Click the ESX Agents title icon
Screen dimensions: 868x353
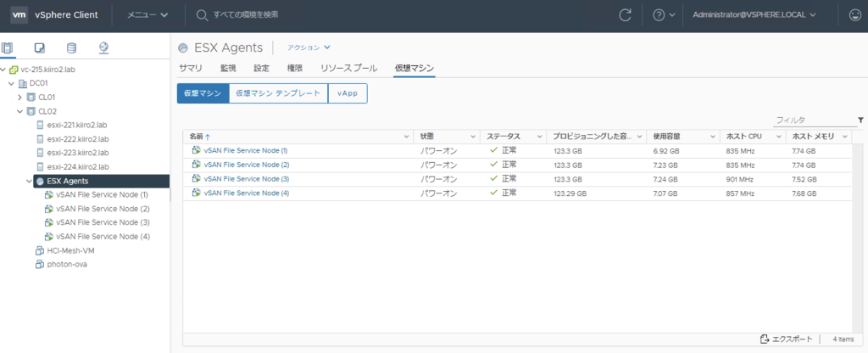pyautogui.click(x=183, y=48)
